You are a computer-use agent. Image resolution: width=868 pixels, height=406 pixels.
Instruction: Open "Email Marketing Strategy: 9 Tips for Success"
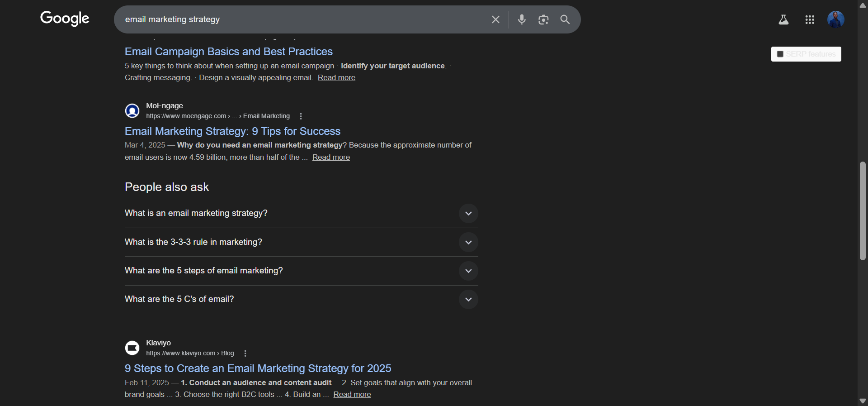click(x=232, y=131)
